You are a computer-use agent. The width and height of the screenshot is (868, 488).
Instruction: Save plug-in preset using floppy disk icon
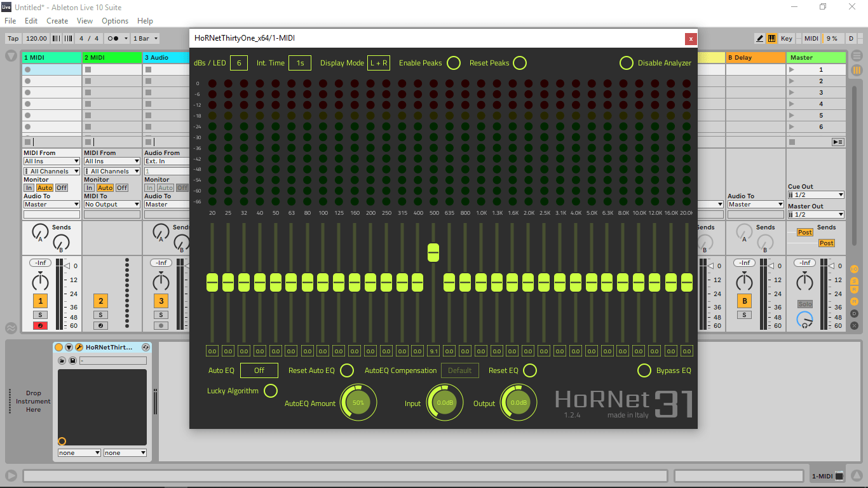point(72,361)
